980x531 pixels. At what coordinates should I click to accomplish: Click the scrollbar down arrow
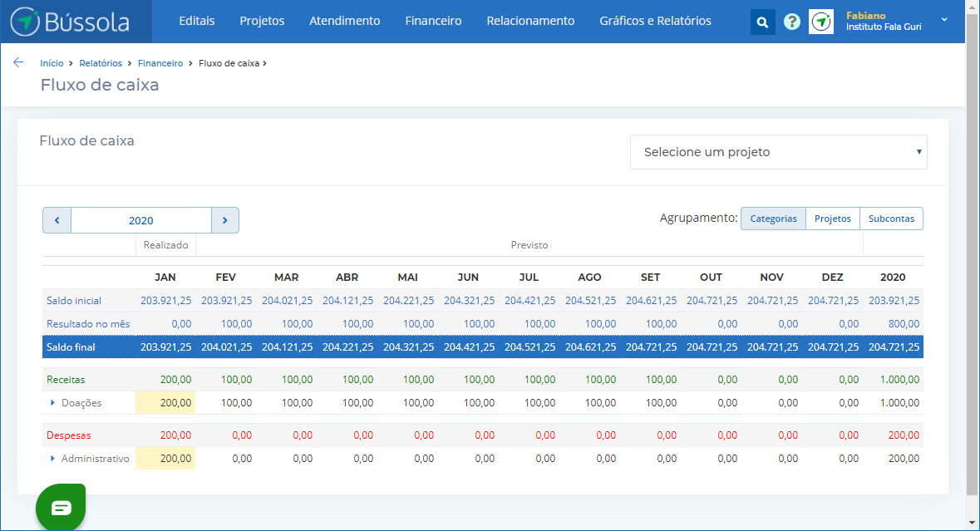(x=972, y=523)
